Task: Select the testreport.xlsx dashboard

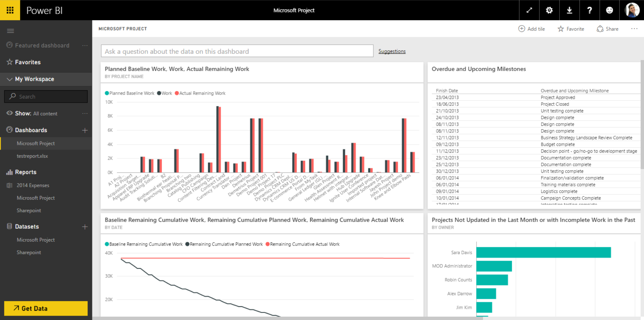Action: tap(32, 156)
